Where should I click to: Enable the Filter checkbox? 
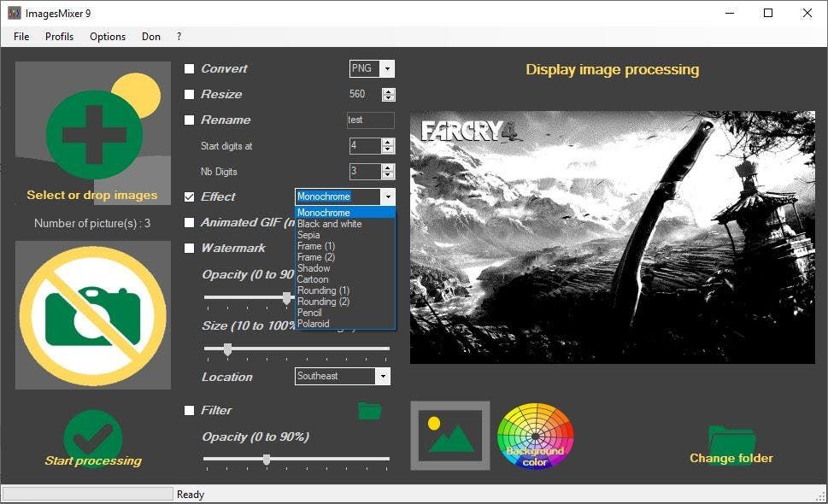[x=189, y=411]
